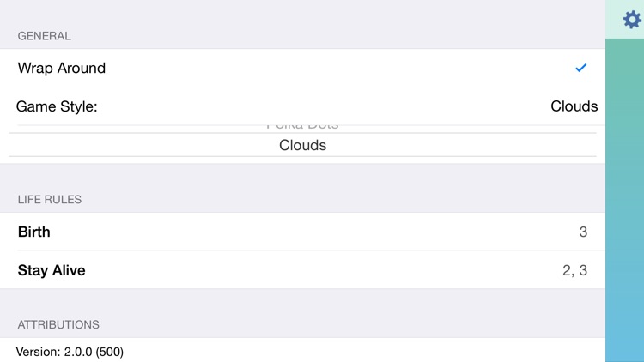Collapse the Game Style: row label
644x362 pixels.
coord(57,106)
